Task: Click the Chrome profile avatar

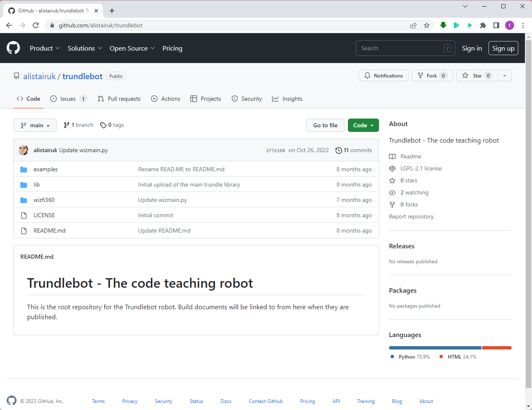Action: pyautogui.click(x=510, y=25)
